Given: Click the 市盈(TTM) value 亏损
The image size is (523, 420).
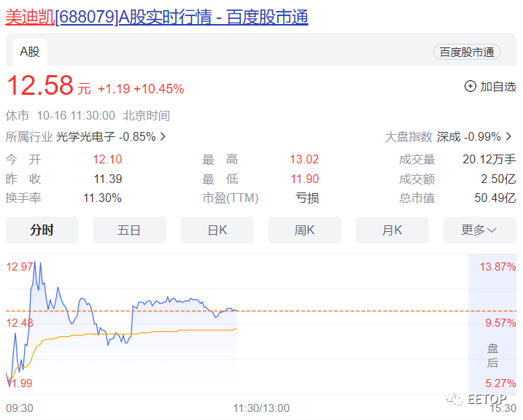Looking at the screenshot, I should (x=307, y=198).
